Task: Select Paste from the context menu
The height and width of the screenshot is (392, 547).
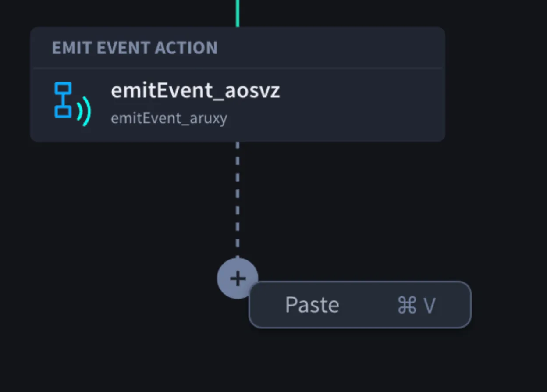Action: pyautogui.click(x=360, y=305)
